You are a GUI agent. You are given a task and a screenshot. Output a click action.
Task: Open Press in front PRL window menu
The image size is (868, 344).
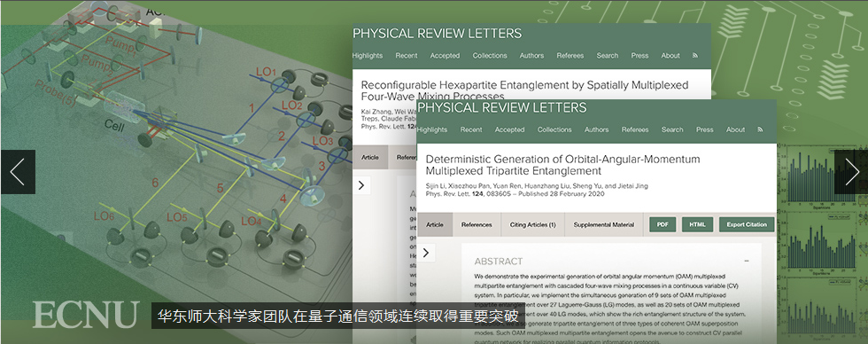coord(704,129)
